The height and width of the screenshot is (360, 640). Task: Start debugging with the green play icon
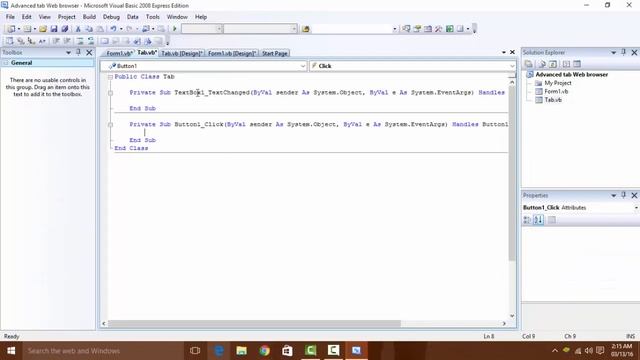[175, 29]
